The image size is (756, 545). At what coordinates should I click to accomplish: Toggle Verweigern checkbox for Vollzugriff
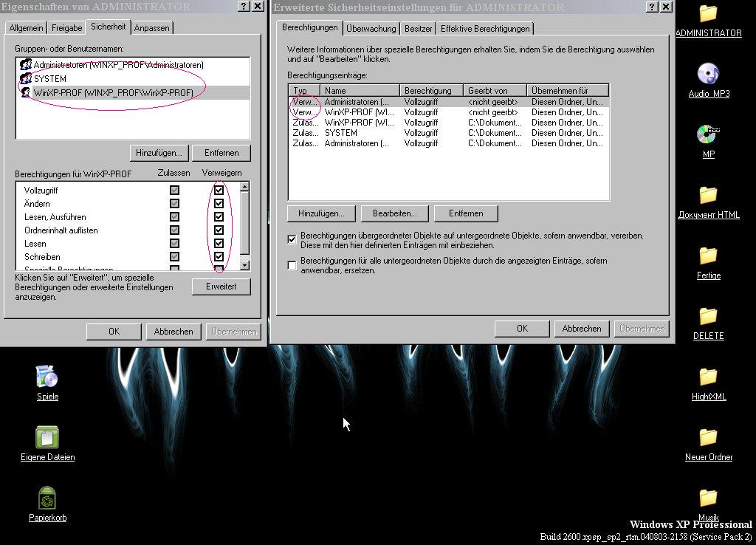219,191
